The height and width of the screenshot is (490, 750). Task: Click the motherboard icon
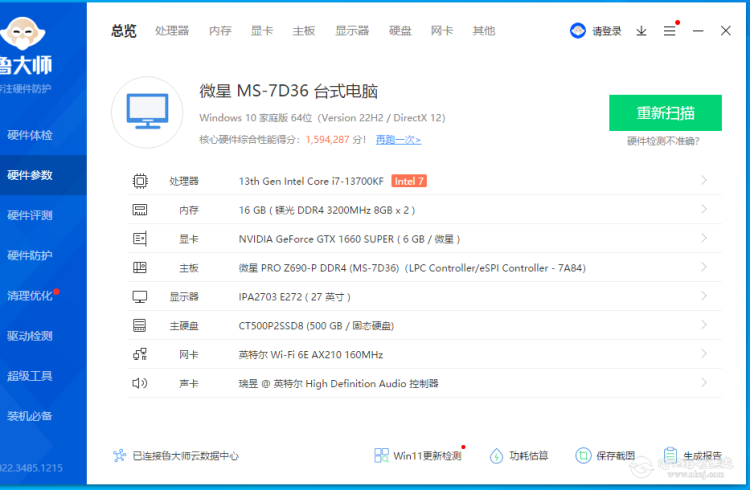pos(140,267)
